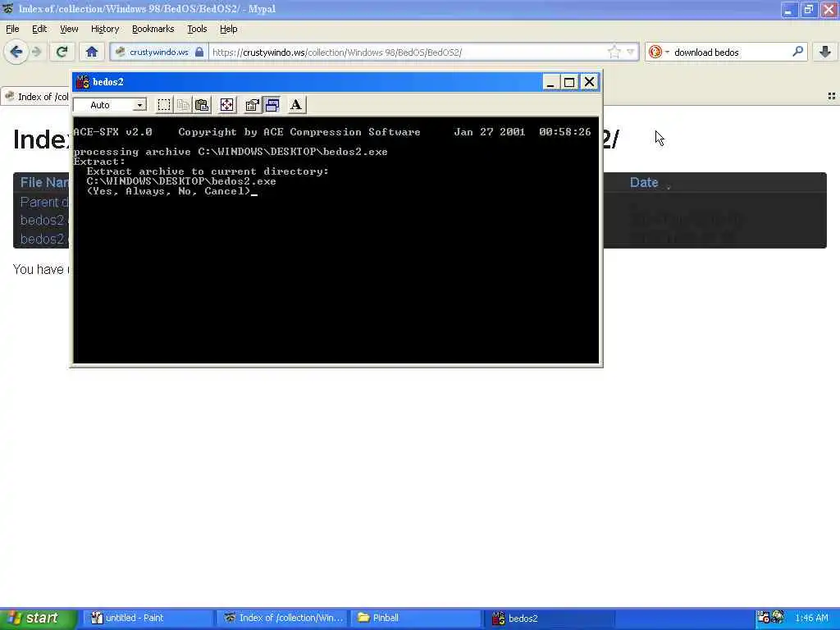Click the '(Yes, Always, No, Cancel)' prompt line
Viewport: 840px width, 630px height.
coord(169,191)
